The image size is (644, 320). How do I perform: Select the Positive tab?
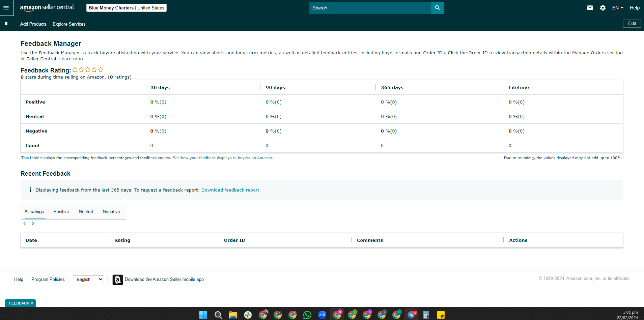pyautogui.click(x=61, y=211)
